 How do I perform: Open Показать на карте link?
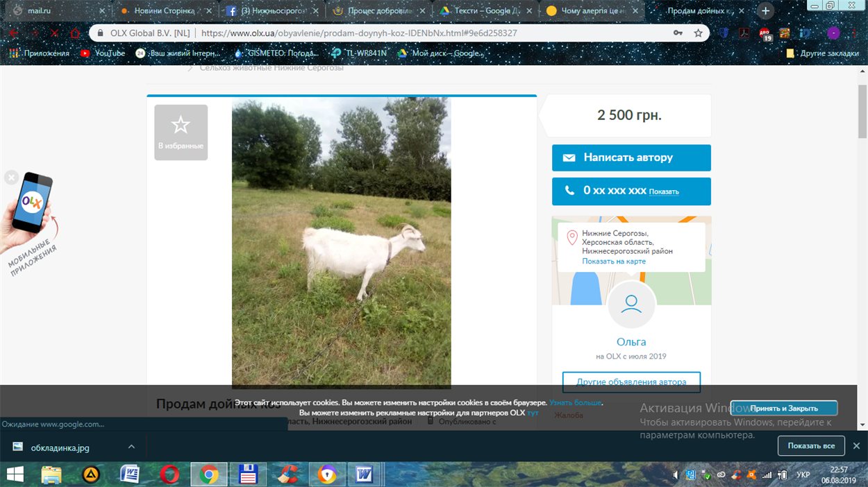click(x=614, y=262)
